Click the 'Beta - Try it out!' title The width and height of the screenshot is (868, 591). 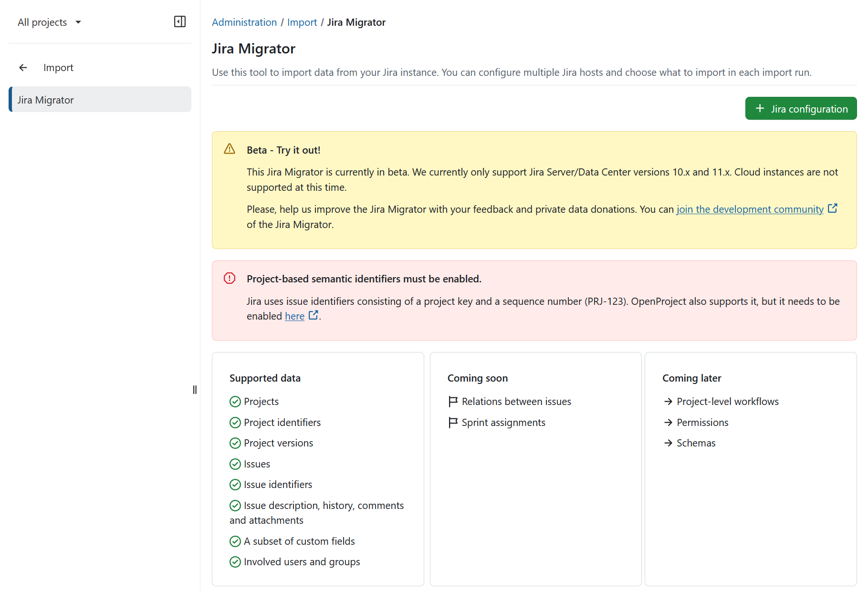pos(283,150)
